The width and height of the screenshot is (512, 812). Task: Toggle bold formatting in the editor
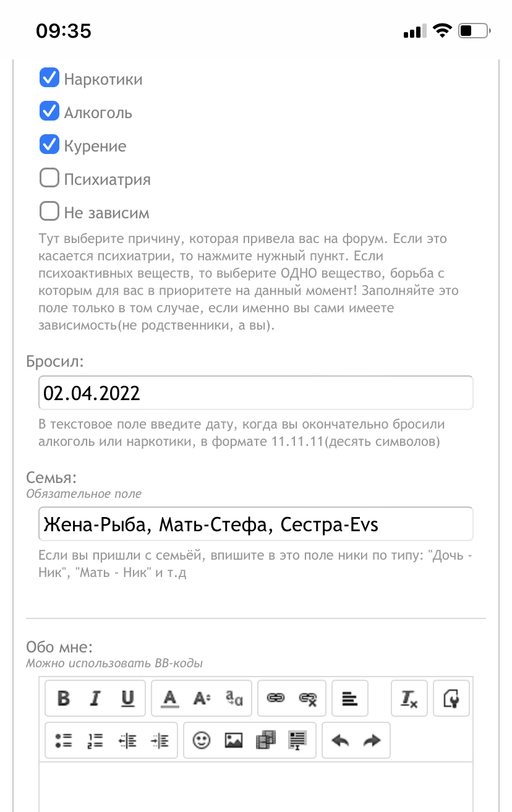(64, 698)
